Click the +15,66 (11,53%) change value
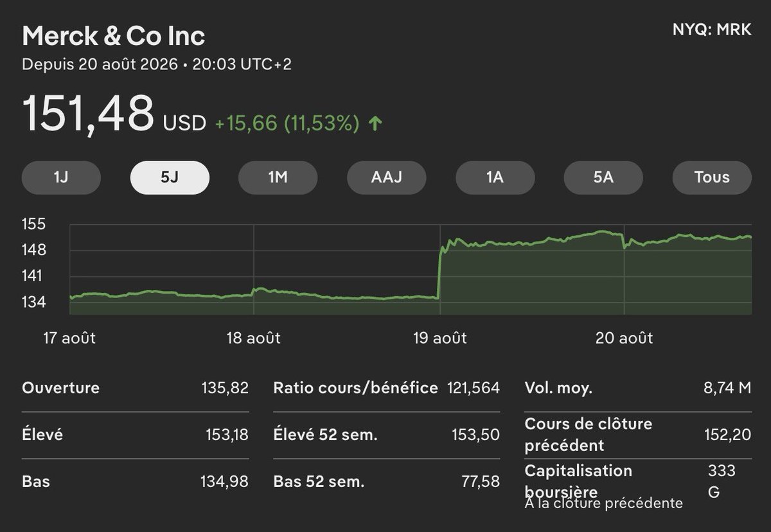The height and width of the screenshot is (532, 771). (287, 123)
